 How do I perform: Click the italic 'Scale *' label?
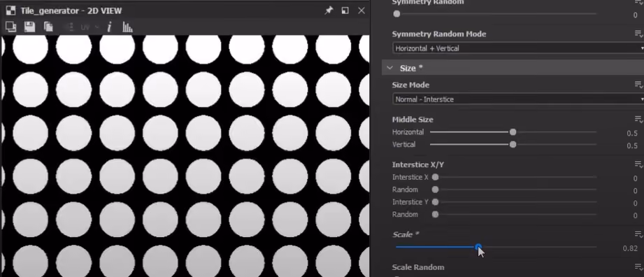pyautogui.click(x=405, y=234)
